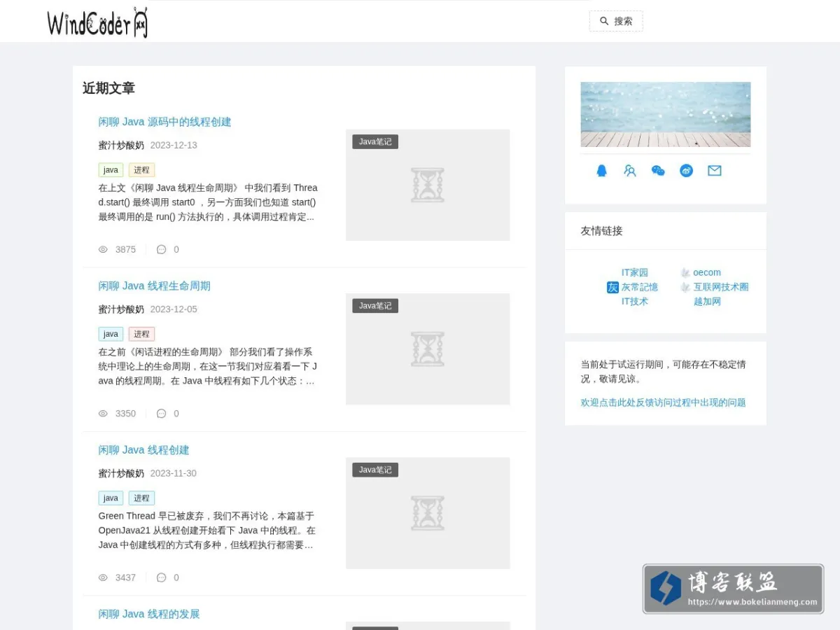Click excerpt starting Green Thread 早已被废弃

click(208, 530)
